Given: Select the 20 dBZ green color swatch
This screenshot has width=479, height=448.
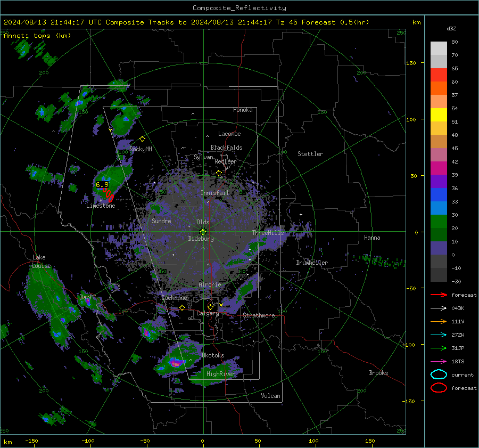Looking at the screenshot, I should (x=439, y=221).
